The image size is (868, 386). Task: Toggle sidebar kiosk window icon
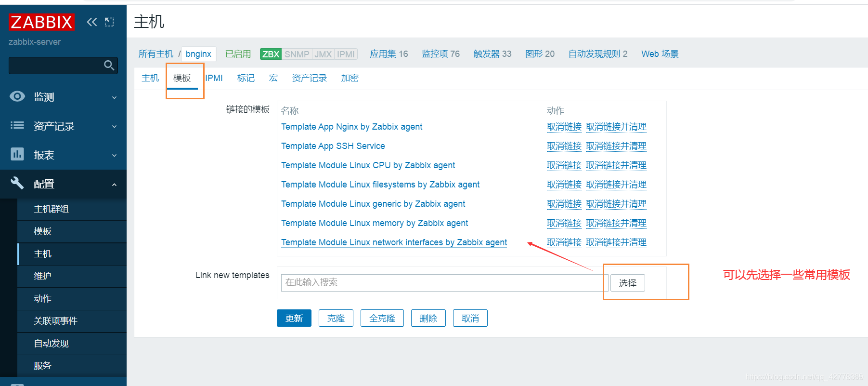click(109, 22)
